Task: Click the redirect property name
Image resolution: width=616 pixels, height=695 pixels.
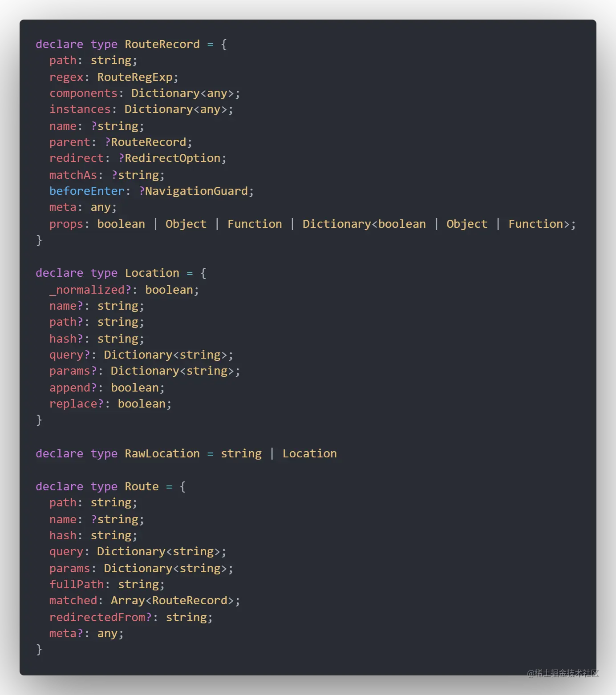Action: point(77,158)
